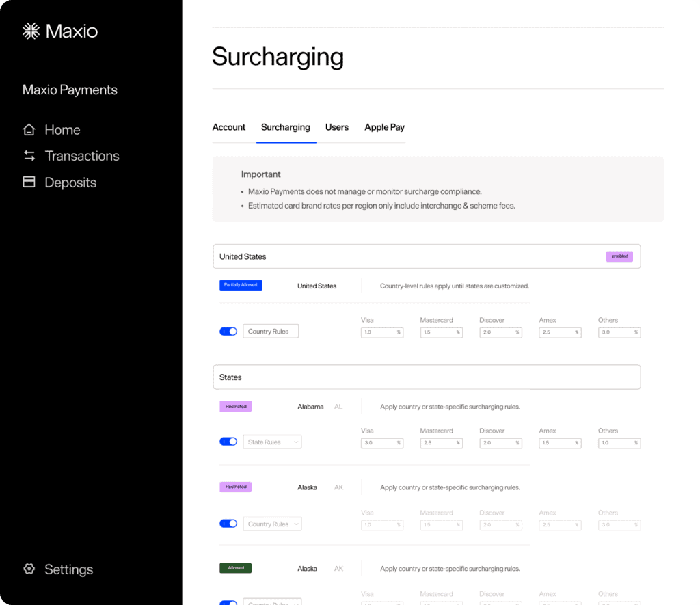Click the Home house icon
The image size is (700, 605).
[x=29, y=129]
